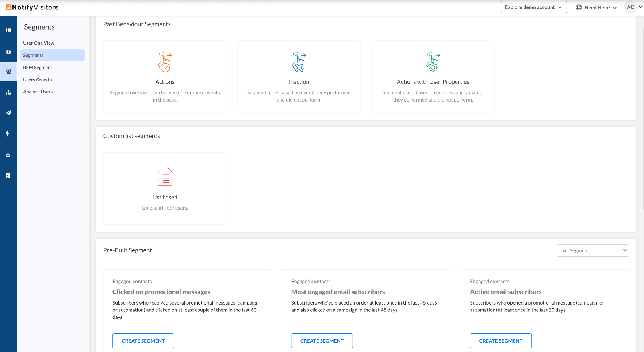This screenshot has width=644, height=352.
Task: Expand the Explore demo account dropdown
Action: (533, 7)
